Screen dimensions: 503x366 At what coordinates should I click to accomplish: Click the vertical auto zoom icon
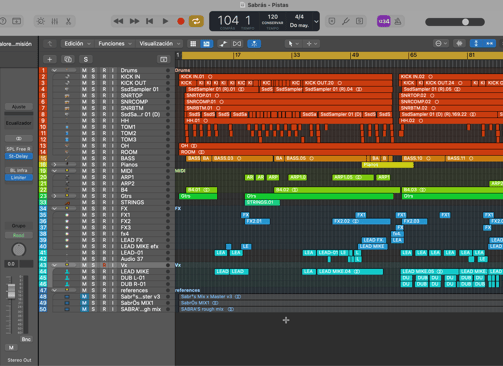pyautogui.click(x=476, y=44)
